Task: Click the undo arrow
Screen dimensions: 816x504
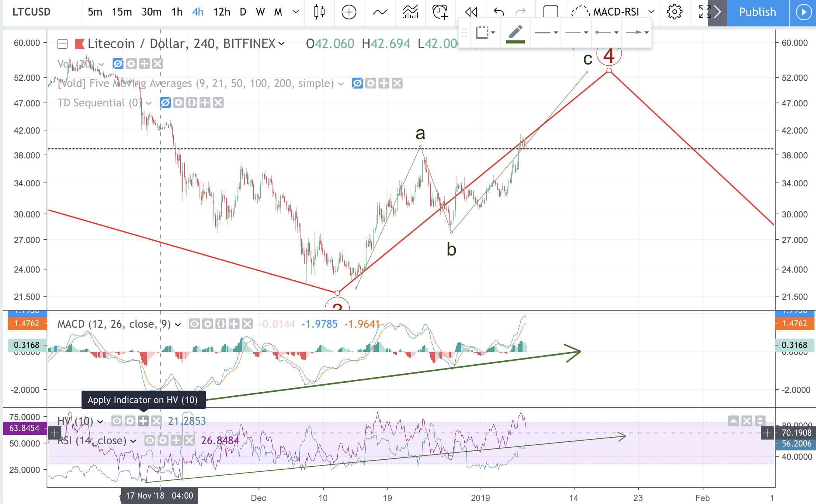Action: pos(498,12)
